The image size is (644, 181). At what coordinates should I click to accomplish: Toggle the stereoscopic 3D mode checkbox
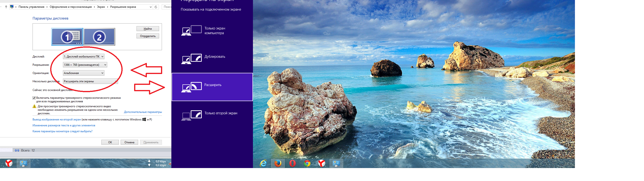[x=34, y=98]
